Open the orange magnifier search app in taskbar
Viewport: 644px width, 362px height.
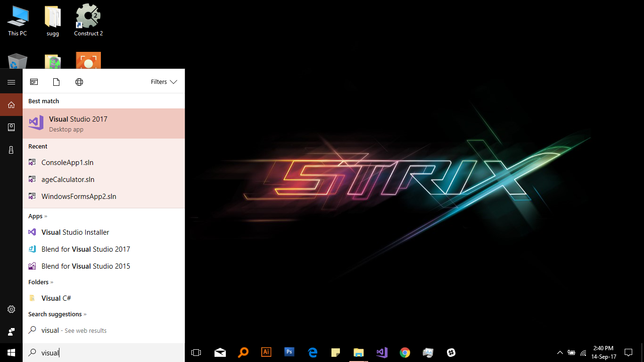click(243, 353)
